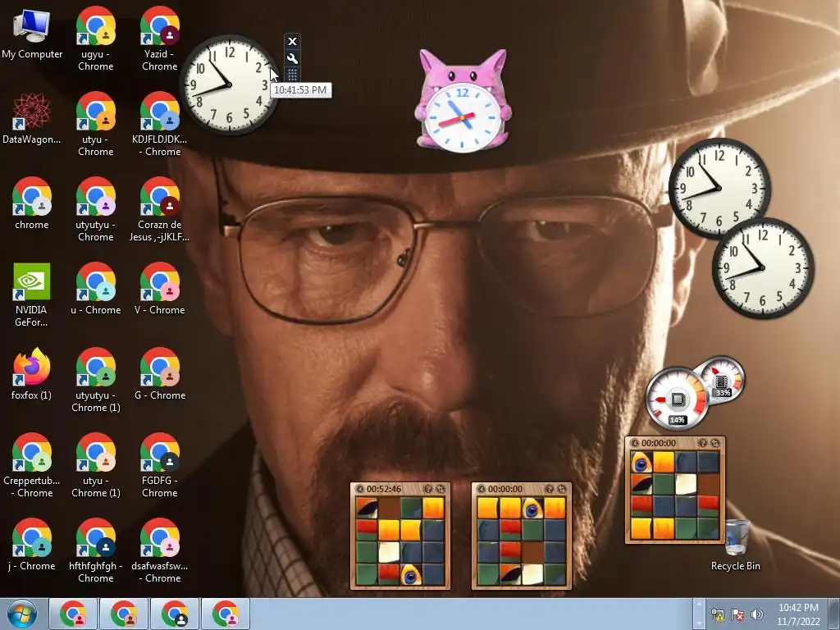Open the 'Creppertub... - Chrome' shortcut

32,465
